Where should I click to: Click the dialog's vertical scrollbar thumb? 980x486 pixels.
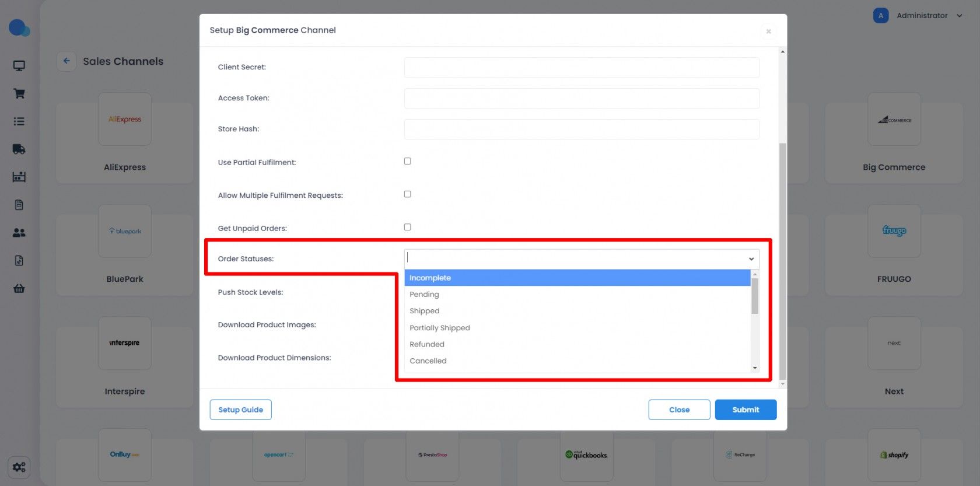coord(783,261)
